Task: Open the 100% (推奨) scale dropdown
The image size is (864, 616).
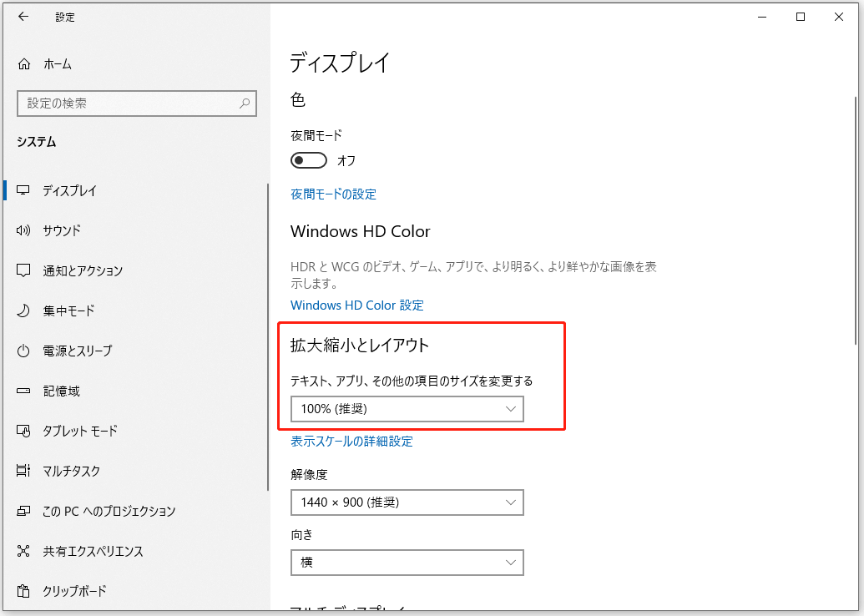Action: tap(407, 409)
